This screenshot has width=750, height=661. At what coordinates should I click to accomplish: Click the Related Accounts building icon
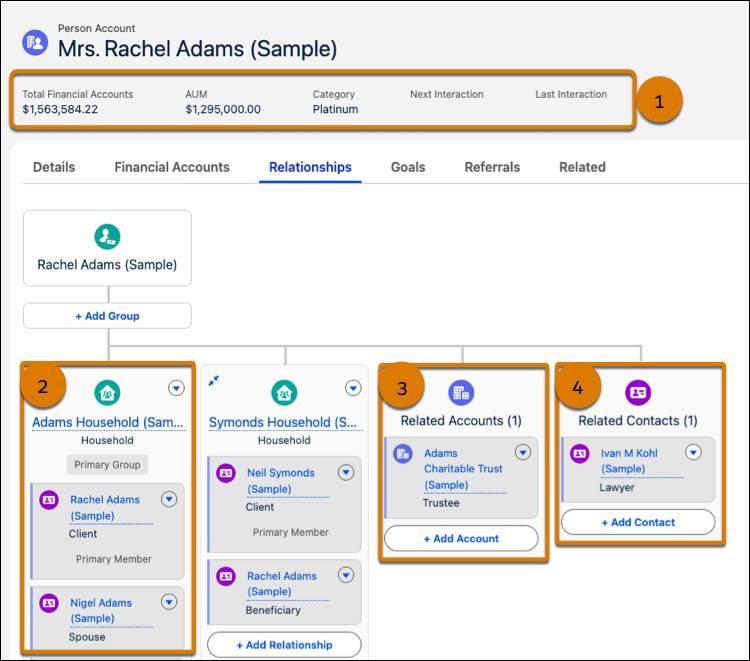coord(461,393)
